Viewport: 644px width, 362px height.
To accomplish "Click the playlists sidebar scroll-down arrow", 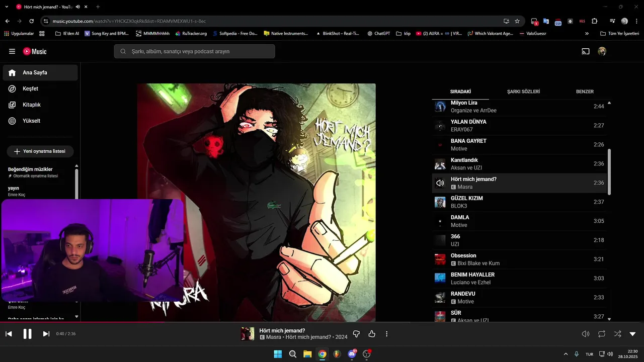I will coord(76,317).
